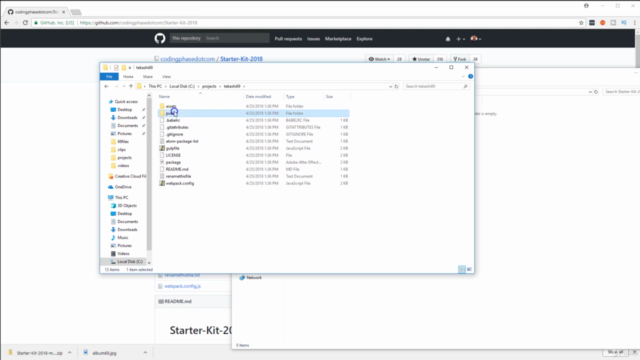Open the projects folder in Quick access

tap(124, 158)
